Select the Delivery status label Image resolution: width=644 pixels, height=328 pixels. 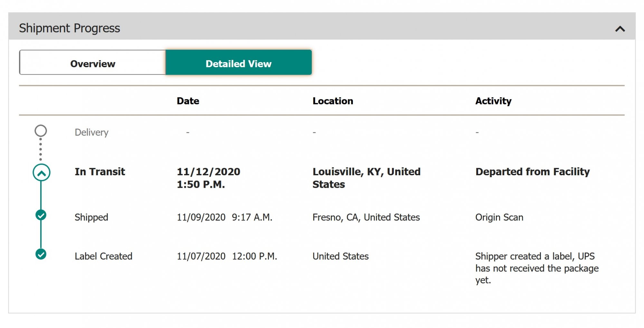[x=91, y=132]
